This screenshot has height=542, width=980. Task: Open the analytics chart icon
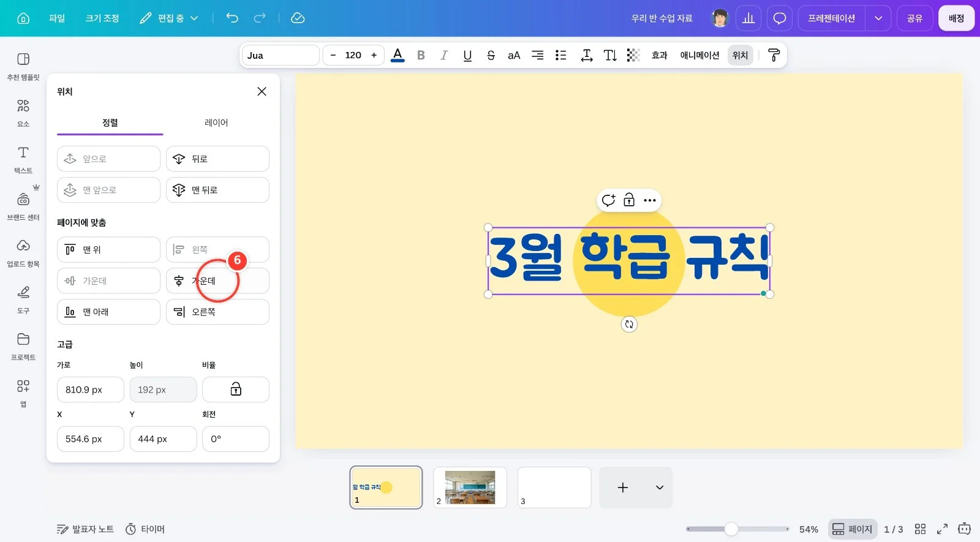click(748, 18)
